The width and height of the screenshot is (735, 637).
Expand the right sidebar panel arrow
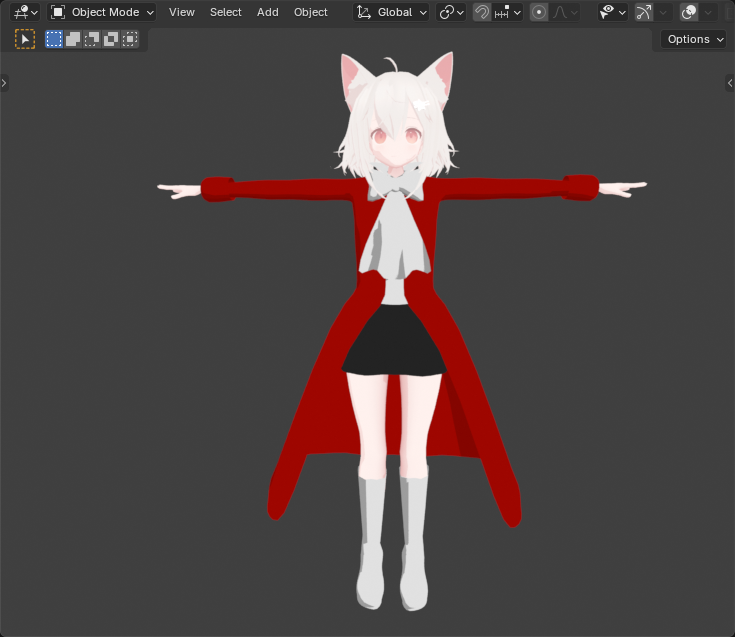point(730,83)
